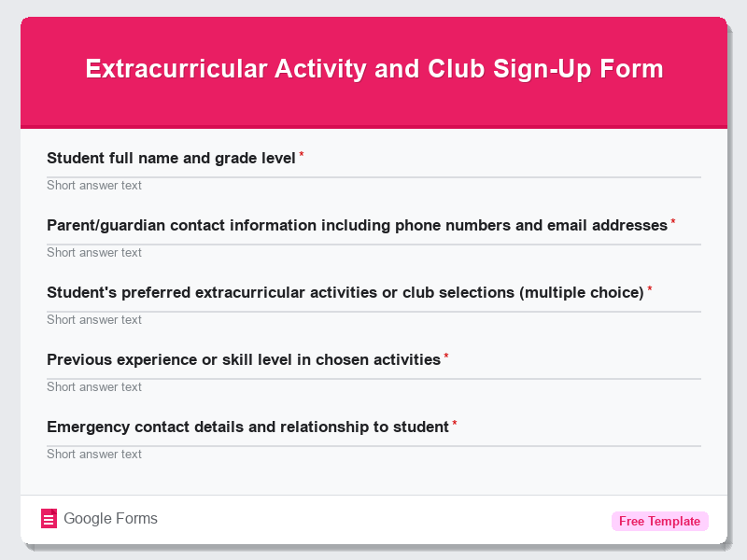
Task: Open the Free Template badge
Action: click(x=659, y=521)
